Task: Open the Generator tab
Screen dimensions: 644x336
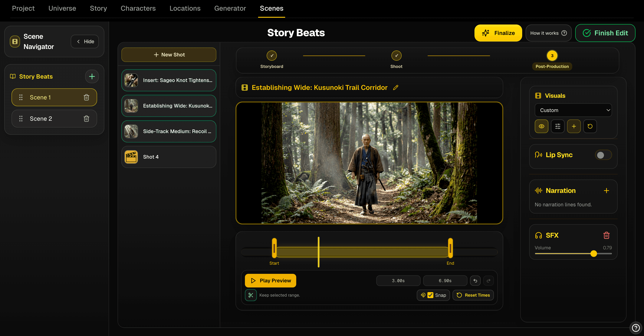Action: tap(230, 8)
